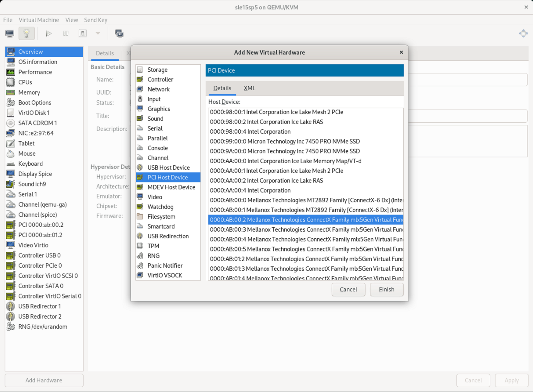Screen dimensions: 533x392
Task: Click Finish to add the PCI device
Action: click(386, 289)
